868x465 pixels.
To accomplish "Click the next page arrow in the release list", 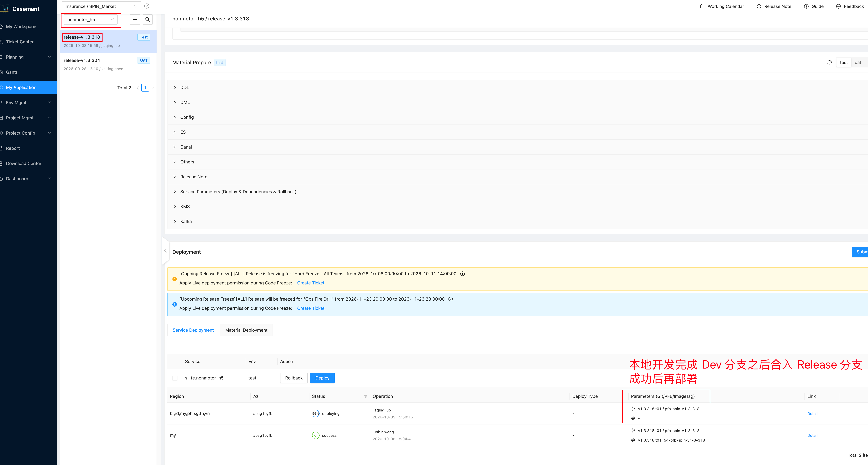I will (x=153, y=88).
